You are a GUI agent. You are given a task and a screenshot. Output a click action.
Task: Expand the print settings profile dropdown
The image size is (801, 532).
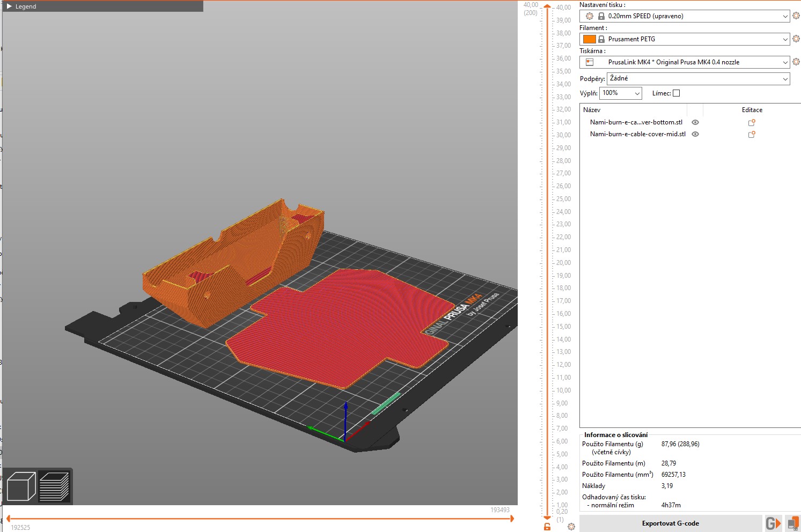pos(785,16)
